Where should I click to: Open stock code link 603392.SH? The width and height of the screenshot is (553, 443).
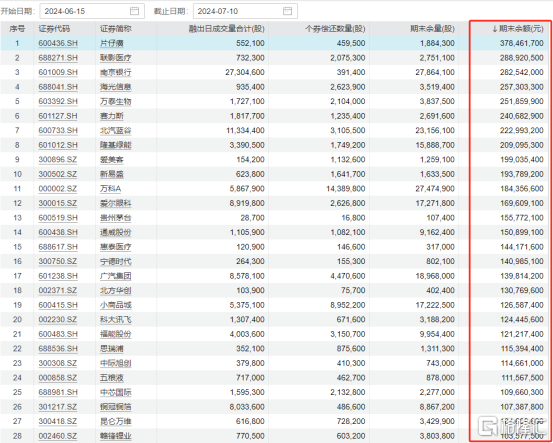[58, 102]
